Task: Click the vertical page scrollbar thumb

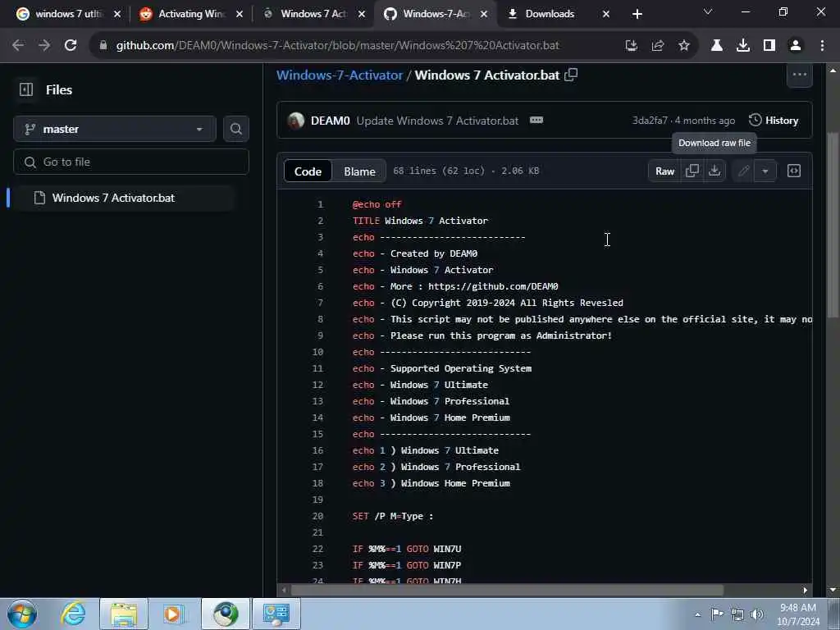Action: 833,224
